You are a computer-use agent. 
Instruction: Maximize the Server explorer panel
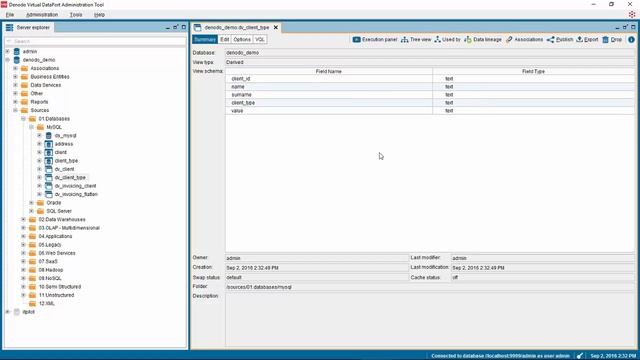[x=184, y=27]
